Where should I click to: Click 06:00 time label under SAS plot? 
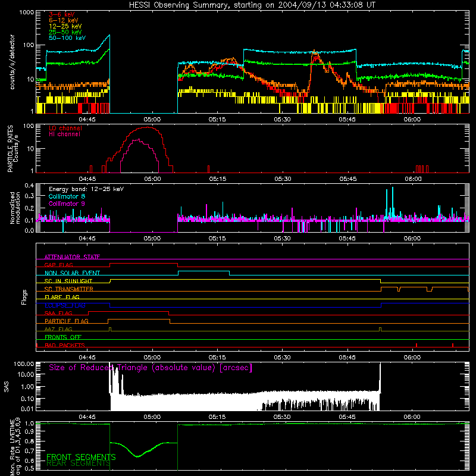[x=412, y=417]
